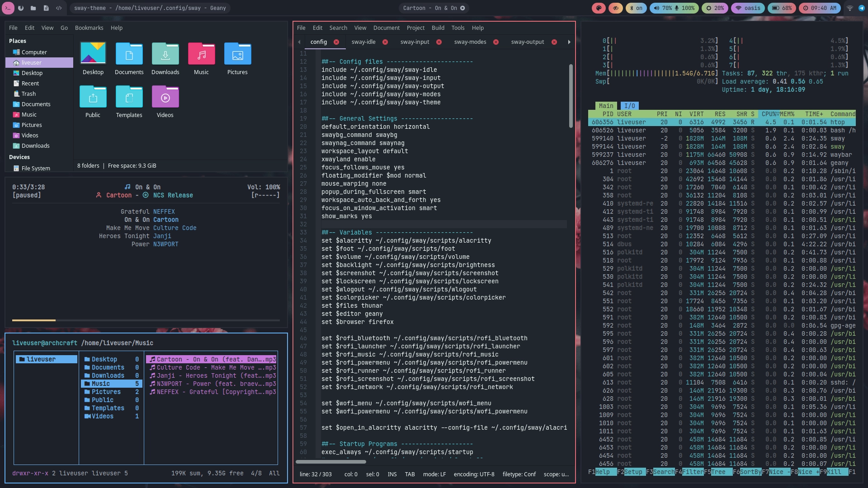This screenshot has height=488, width=868.
Task: Click the left arrow in Geany's tab bar
Action: click(x=299, y=42)
